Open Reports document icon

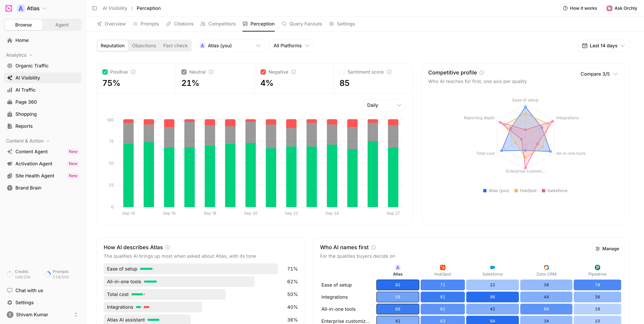pyautogui.click(x=10, y=126)
